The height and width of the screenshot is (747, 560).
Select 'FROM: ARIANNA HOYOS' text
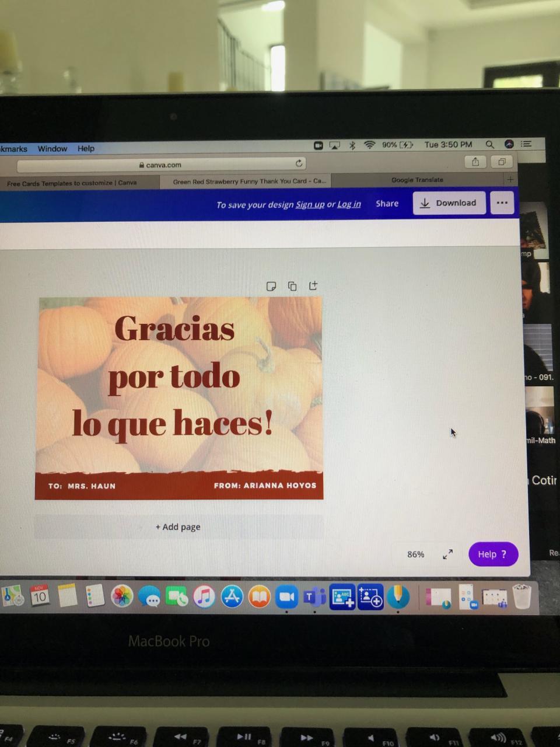click(x=265, y=485)
